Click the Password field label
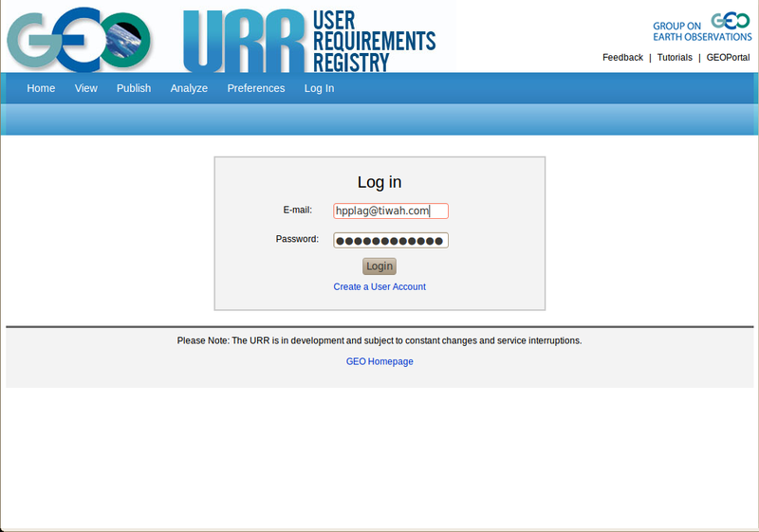The height and width of the screenshot is (532, 759). click(x=297, y=239)
